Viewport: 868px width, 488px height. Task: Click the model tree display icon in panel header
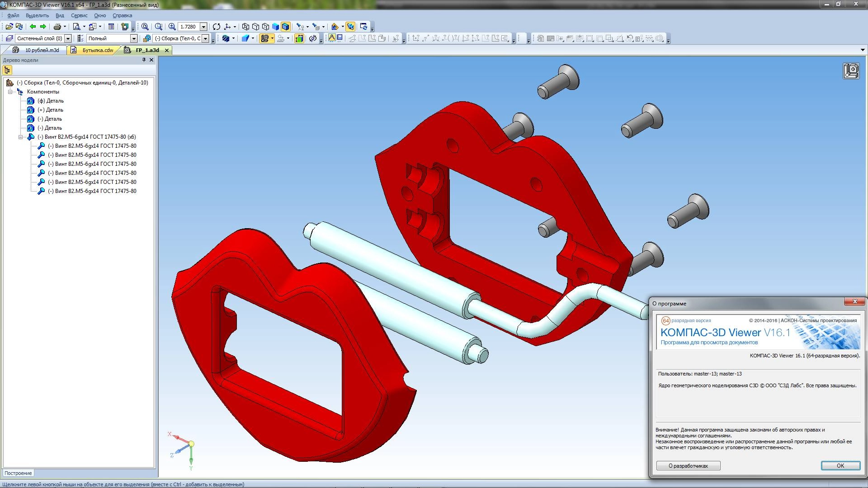(7, 70)
